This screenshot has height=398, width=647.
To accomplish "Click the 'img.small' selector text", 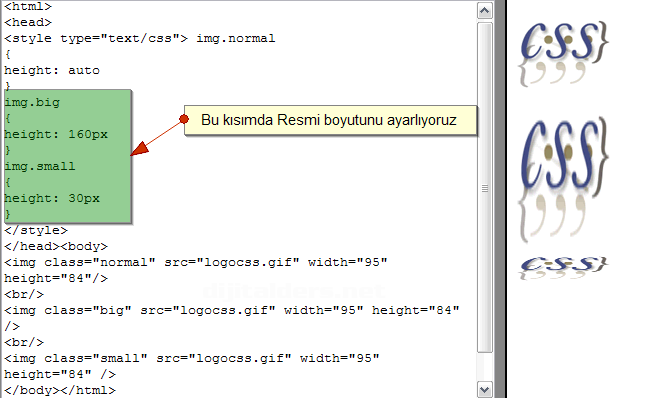I will (40, 166).
